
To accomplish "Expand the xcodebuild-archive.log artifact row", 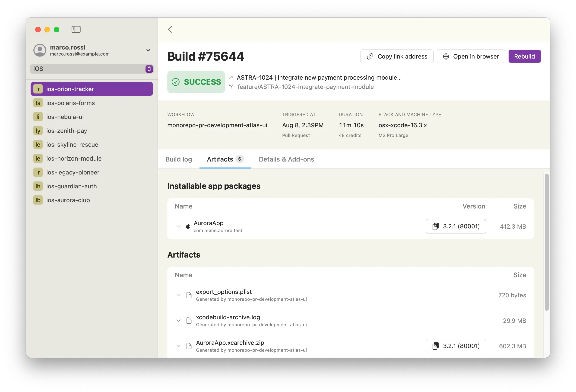I will 178,320.
